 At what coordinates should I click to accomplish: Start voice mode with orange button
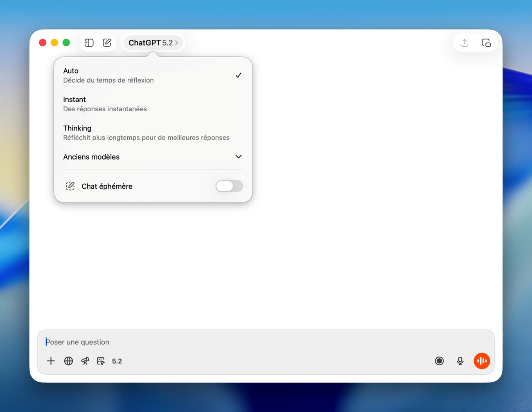point(482,361)
